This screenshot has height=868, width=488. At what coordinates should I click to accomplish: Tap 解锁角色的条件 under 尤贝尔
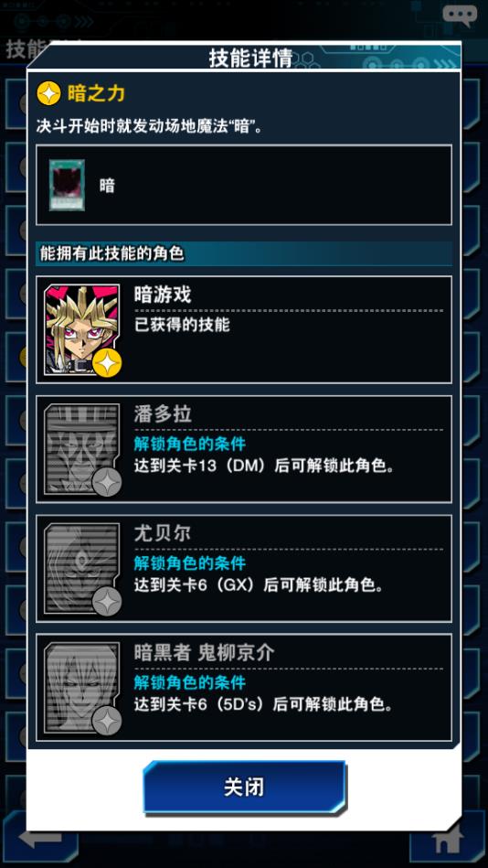click(189, 563)
